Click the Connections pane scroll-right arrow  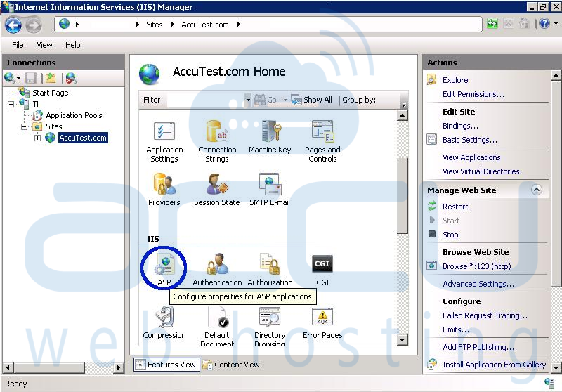[119, 367]
